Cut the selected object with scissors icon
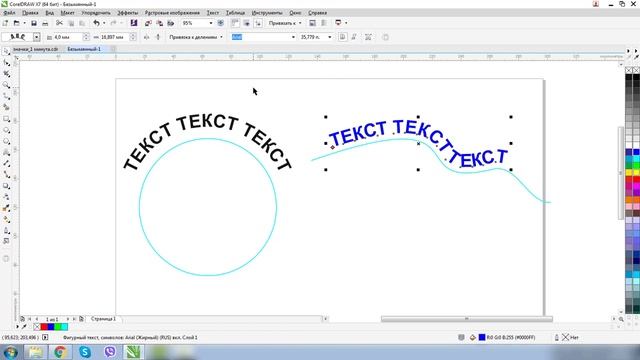Viewport: 640px width, 360px height. [x=59, y=23]
